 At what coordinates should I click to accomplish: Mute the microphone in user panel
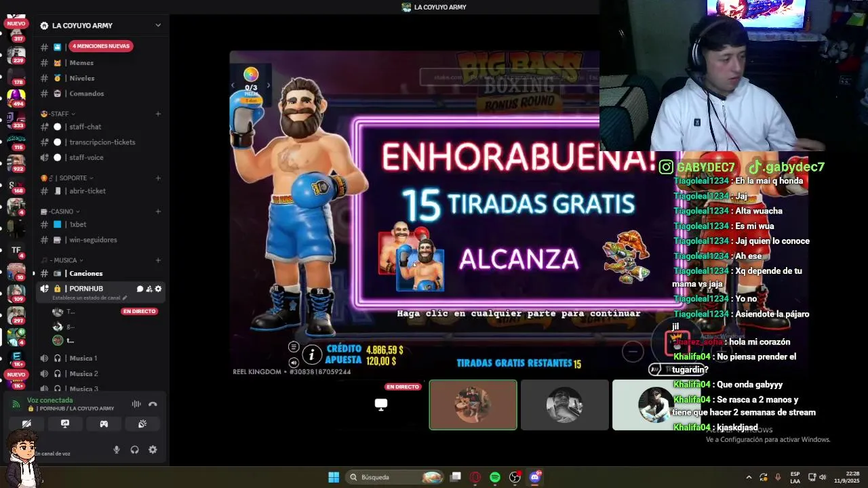pyautogui.click(x=117, y=449)
